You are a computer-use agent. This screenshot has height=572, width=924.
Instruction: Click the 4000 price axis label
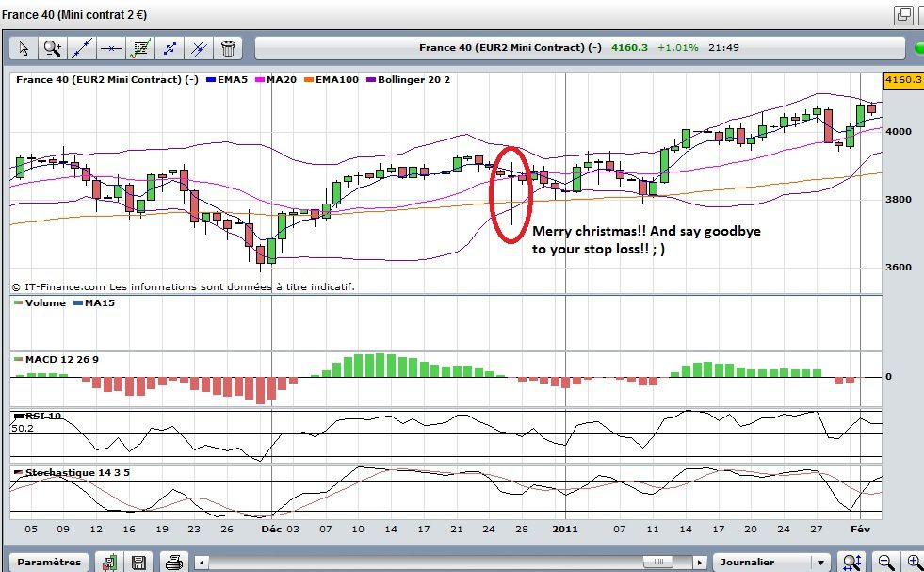[x=899, y=132]
